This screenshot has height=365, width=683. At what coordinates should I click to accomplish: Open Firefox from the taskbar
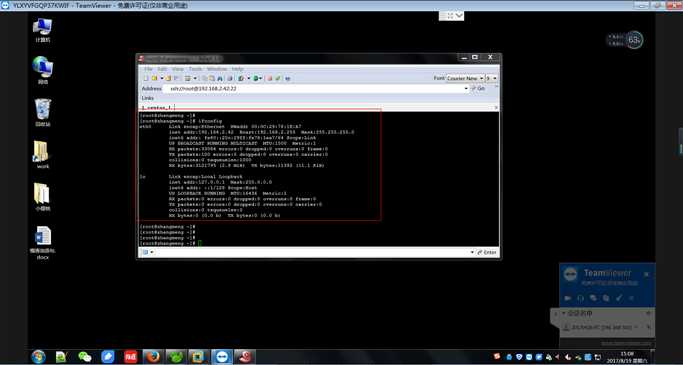pos(153,357)
